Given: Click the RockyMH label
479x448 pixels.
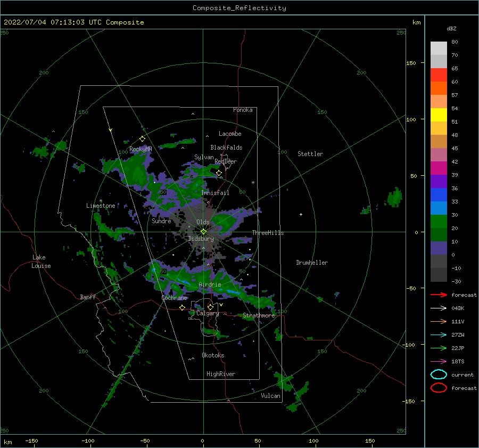Looking at the screenshot, I should (141, 149).
